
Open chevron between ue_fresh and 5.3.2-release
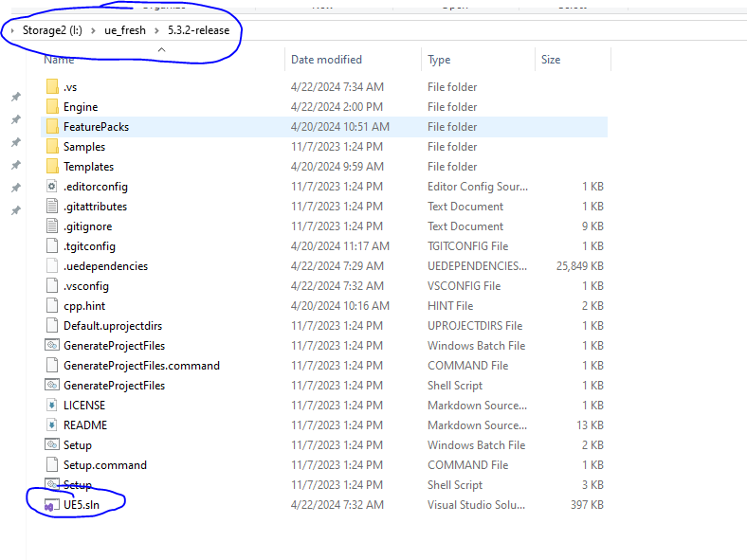pyautogui.click(x=156, y=30)
